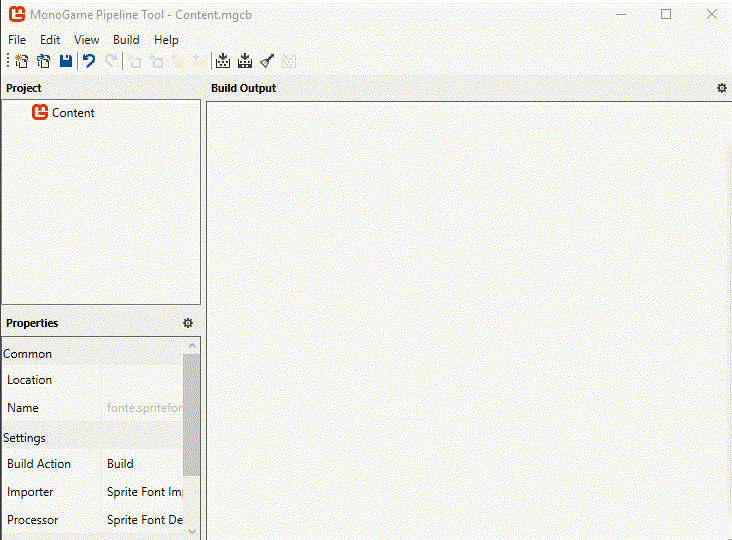Click the Content project node icon
732x540 pixels.
point(40,112)
